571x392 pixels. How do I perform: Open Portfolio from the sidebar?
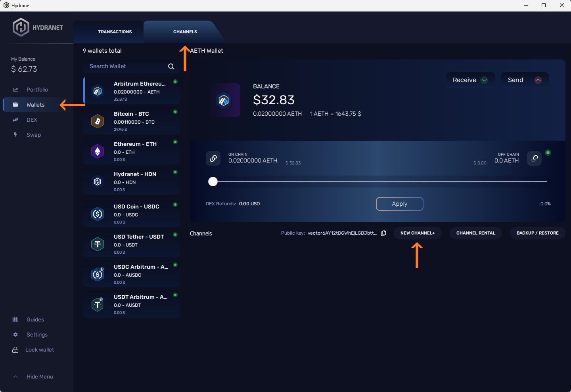pos(37,90)
